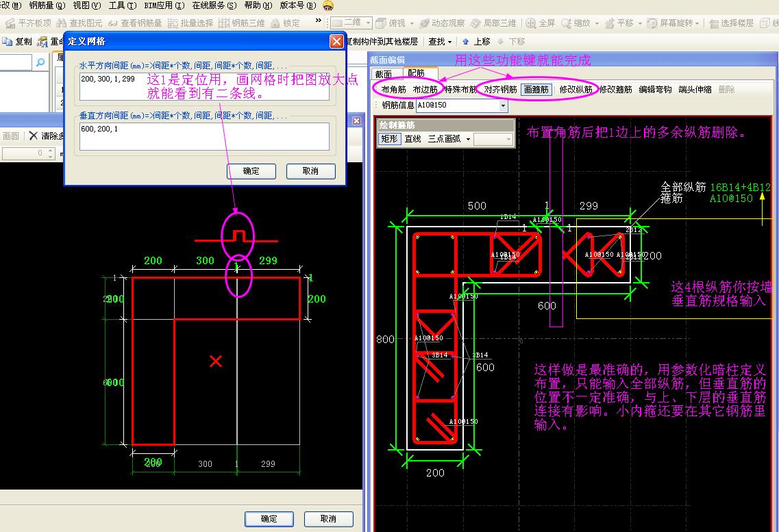Open the 在线服务(S) menu
Viewport: 779px width, 532px height.
pos(214,5)
